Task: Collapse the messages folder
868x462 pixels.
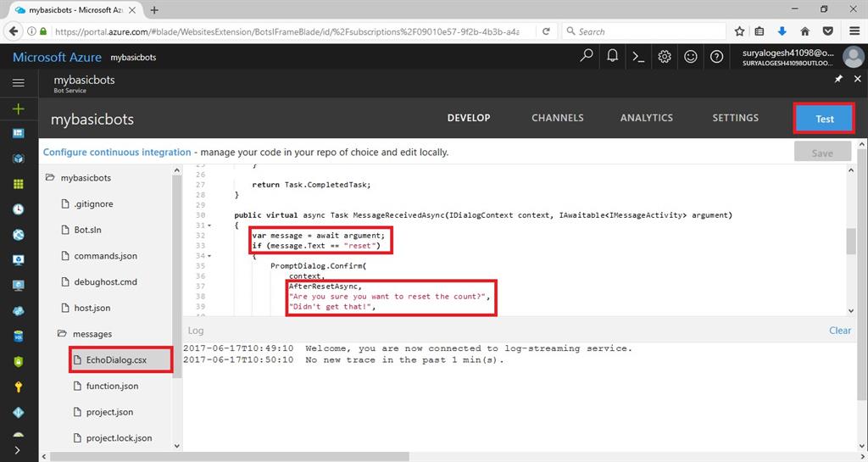Action: 62,334
